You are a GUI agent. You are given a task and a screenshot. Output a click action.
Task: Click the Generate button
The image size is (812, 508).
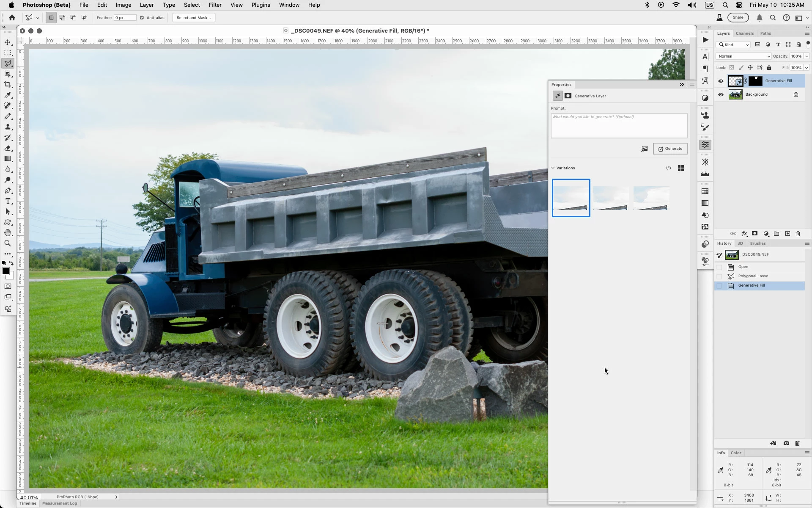[670, 149]
